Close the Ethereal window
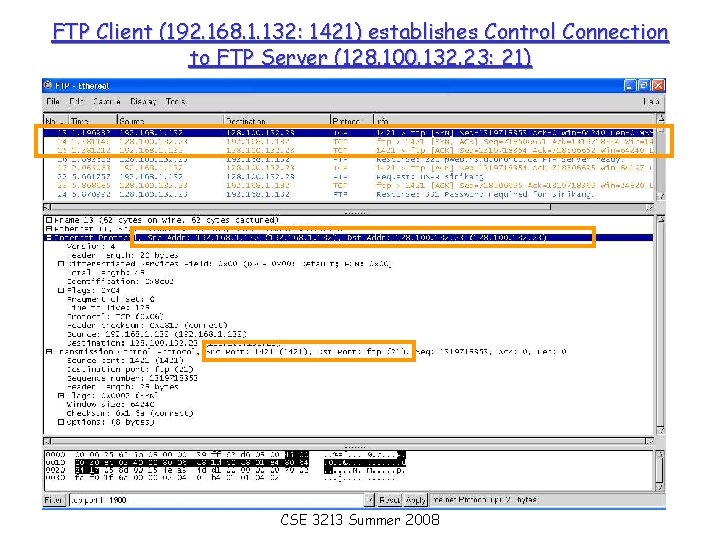 [658, 85]
